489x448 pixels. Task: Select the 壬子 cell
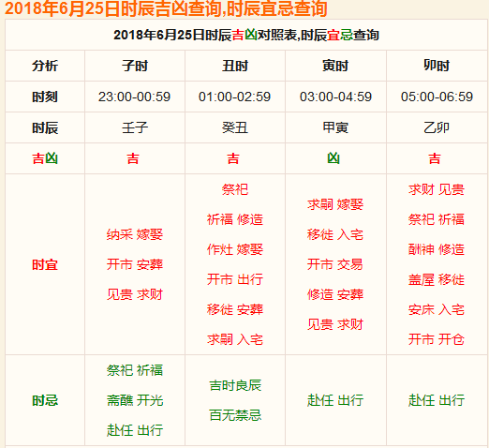coord(135,127)
